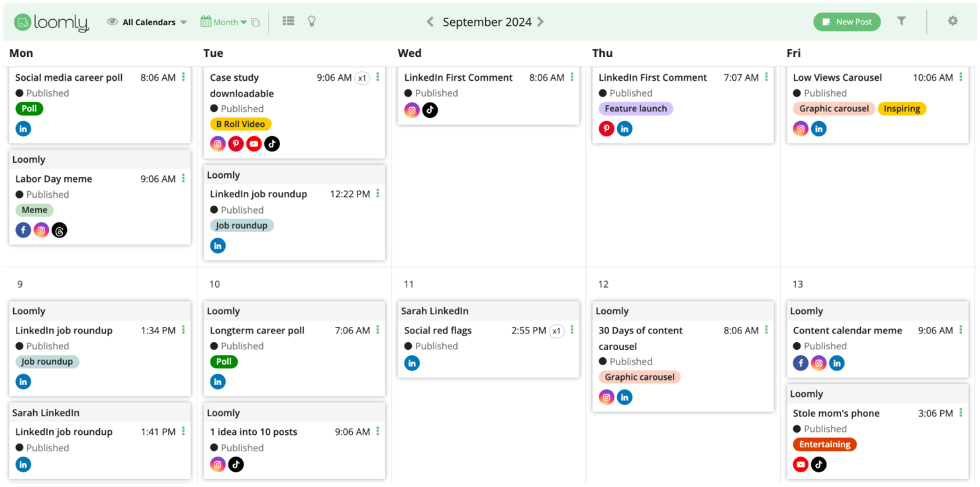Click the content ideas lightbulb icon
980x487 pixels.
tap(311, 21)
